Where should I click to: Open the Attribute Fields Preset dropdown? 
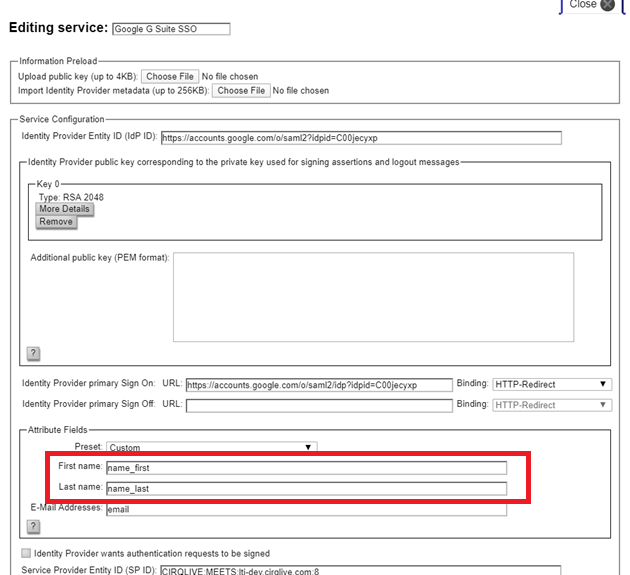coord(212,447)
